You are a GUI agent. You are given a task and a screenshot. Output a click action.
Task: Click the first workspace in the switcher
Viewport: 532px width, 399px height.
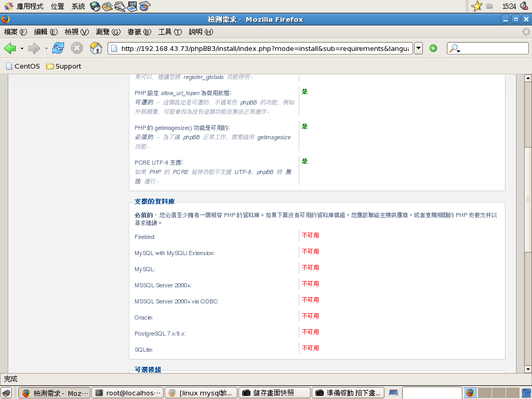click(x=471, y=393)
